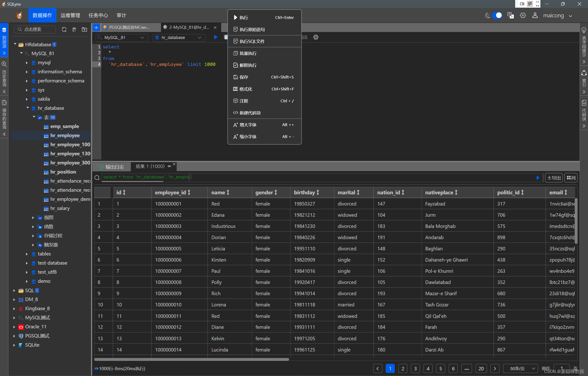Run the result filter query arrow
Image resolution: width=588 pixels, height=376 pixels.
pos(538,178)
